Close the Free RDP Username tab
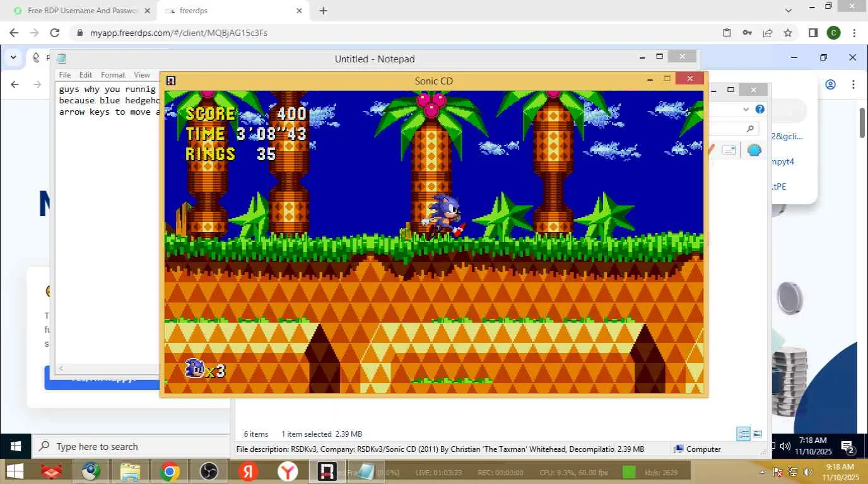Image resolution: width=868 pixels, height=484 pixels. pos(147,11)
